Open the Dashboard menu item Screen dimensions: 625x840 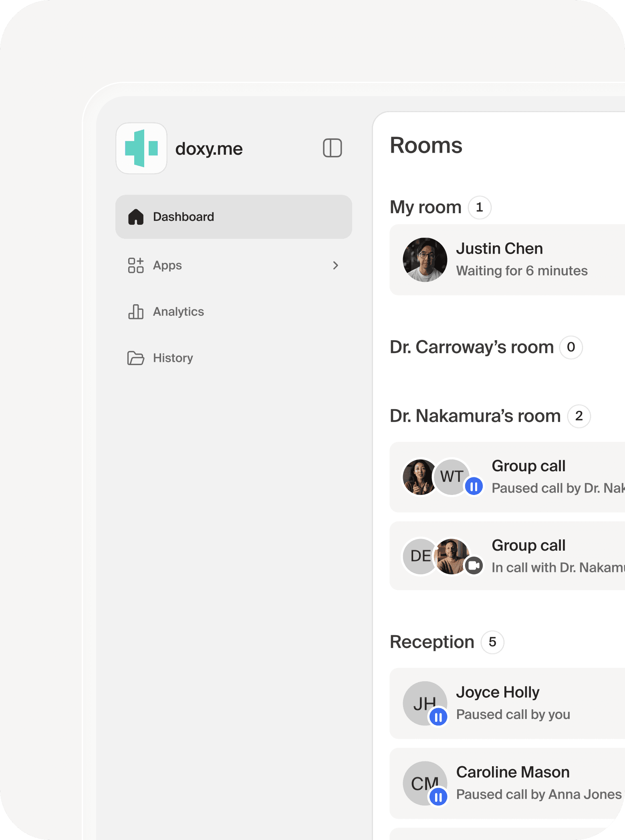pos(234,217)
